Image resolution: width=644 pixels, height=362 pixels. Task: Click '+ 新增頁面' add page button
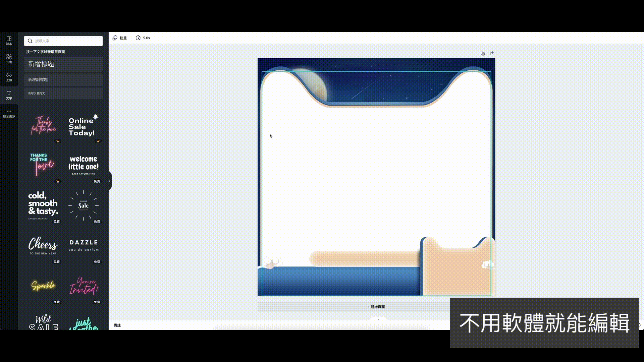pos(376,307)
